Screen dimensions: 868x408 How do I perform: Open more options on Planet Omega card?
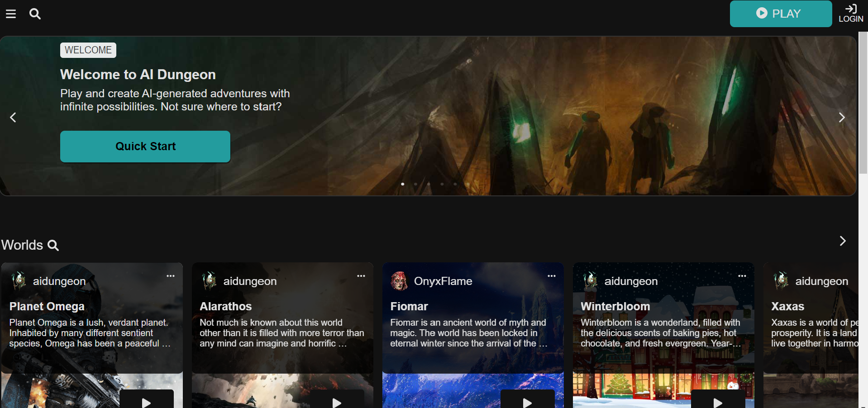pyautogui.click(x=171, y=276)
